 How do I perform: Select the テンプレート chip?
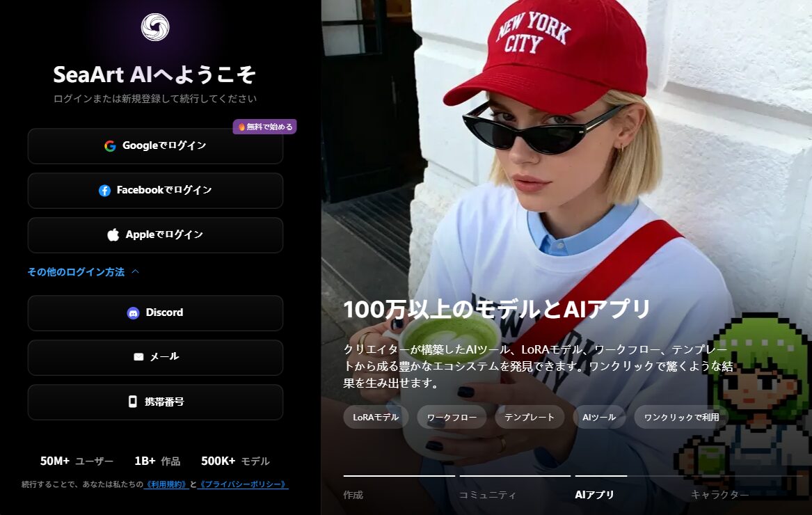pyautogui.click(x=530, y=417)
